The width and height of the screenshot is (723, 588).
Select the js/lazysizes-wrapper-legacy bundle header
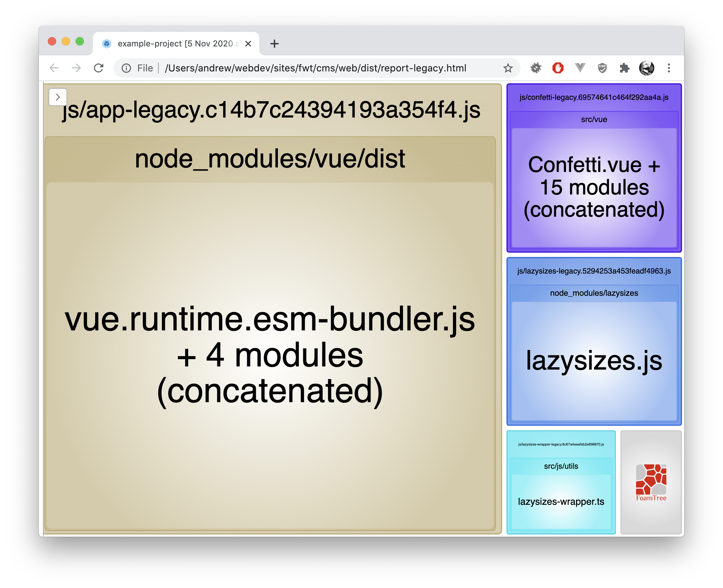click(561, 444)
